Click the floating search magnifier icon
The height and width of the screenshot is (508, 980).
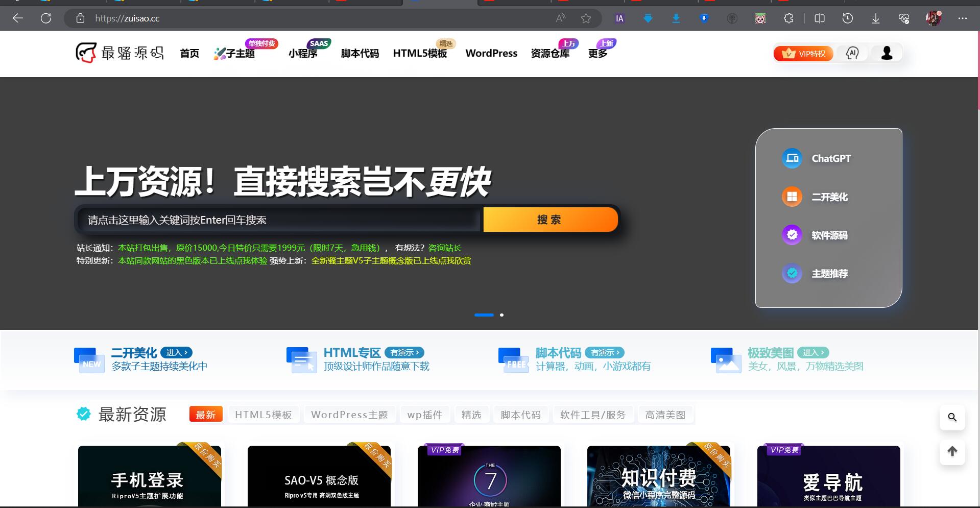(952, 417)
